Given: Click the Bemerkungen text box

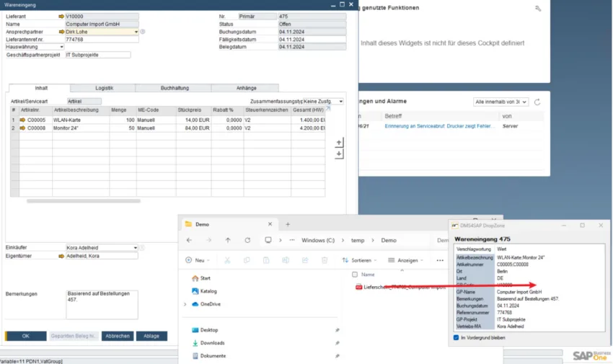Looking at the screenshot, I should pos(102,305).
